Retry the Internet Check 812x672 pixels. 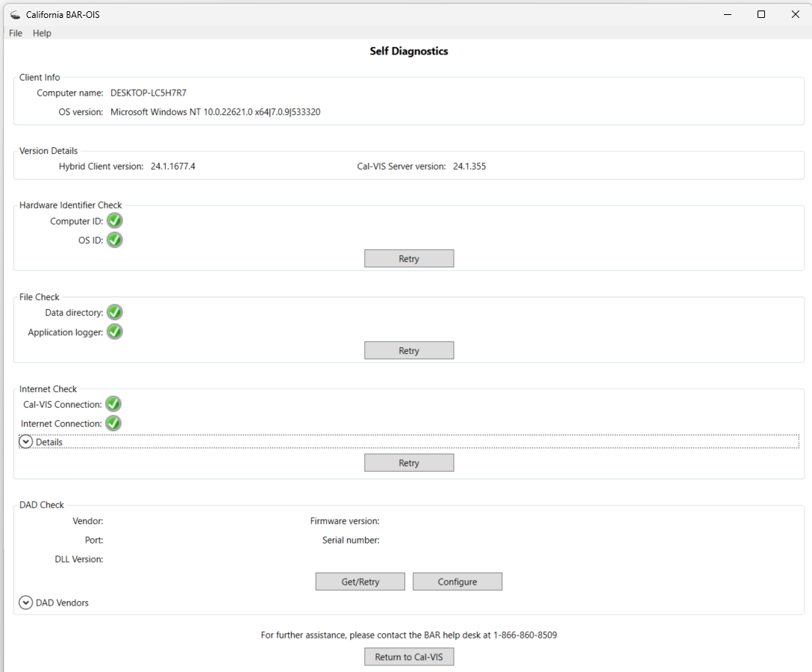(408, 463)
